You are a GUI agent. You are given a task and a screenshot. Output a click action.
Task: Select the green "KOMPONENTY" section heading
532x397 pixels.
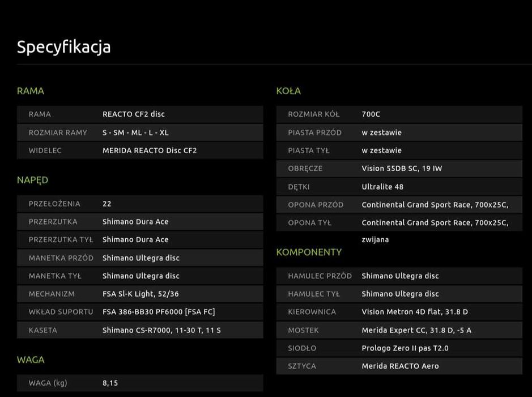[x=309, y=252]
